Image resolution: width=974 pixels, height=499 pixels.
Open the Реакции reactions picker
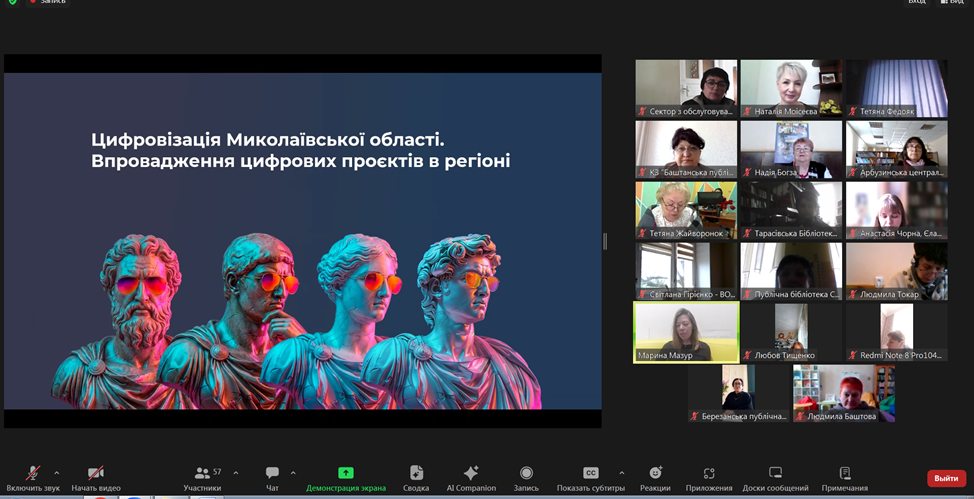coord(655,478)
